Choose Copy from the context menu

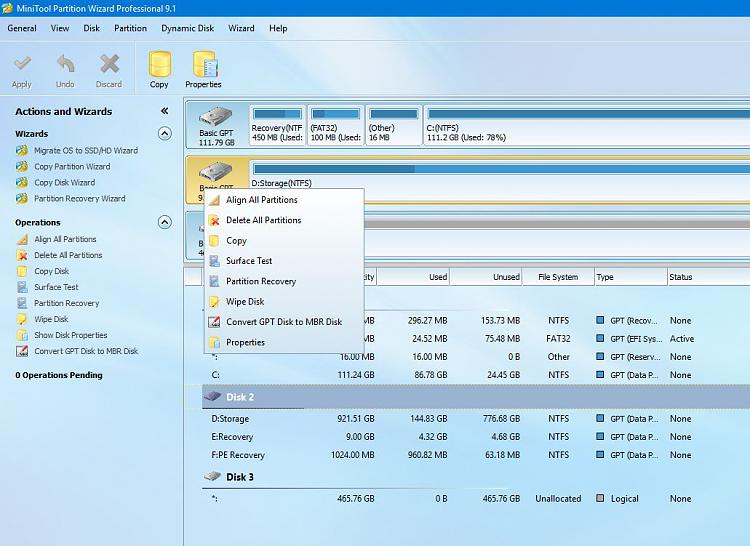pos(284,240)
